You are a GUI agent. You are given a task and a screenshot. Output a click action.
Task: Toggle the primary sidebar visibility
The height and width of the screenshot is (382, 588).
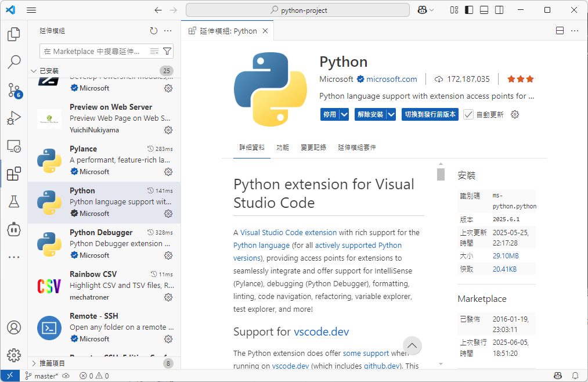point(468,10)
